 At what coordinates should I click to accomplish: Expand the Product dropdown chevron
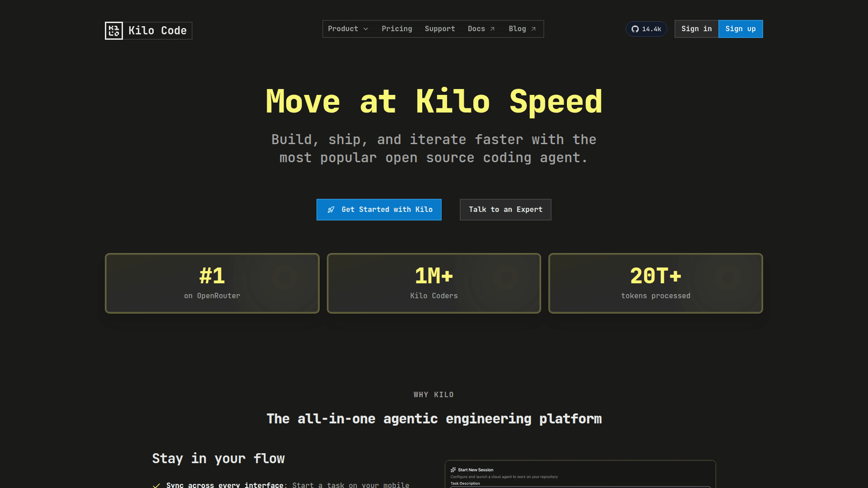click(x=366, y=29)
